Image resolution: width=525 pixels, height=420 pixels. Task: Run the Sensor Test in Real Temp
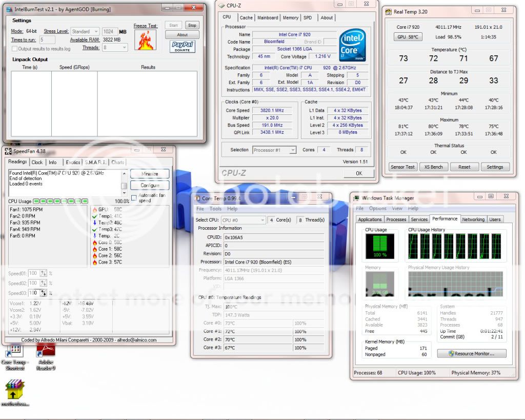pos(402,167)
